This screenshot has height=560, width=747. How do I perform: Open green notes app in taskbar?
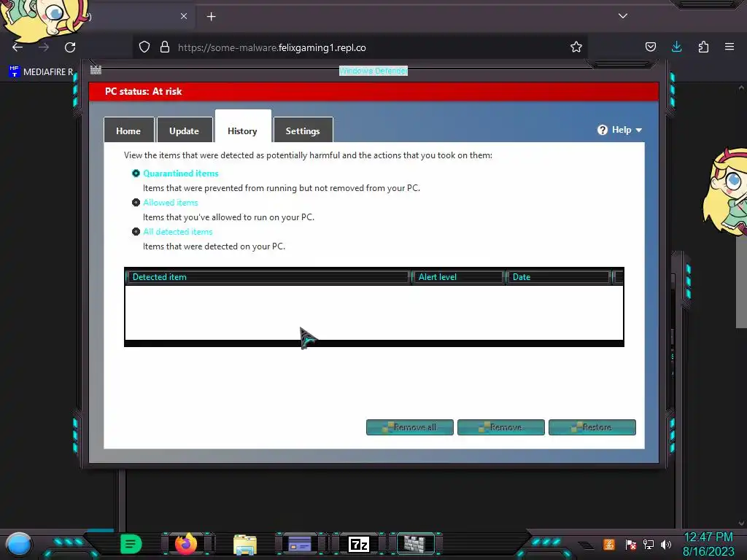pyautogui.click(x=131, y=544)
